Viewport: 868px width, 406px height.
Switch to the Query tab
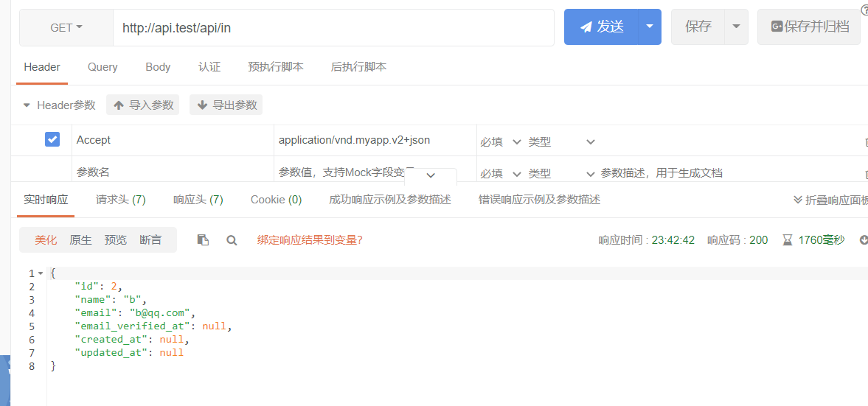(x=103, y=67)
